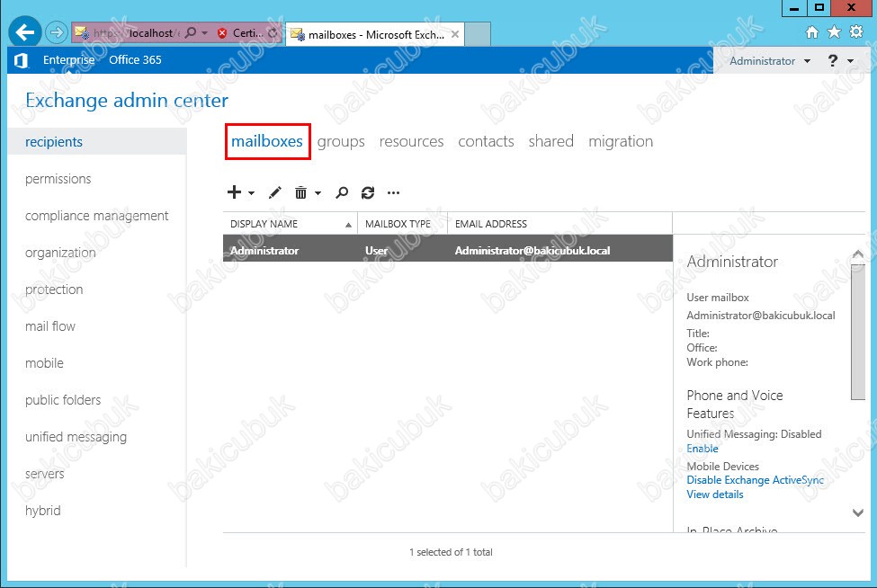Go back with the browser back arrow
The width and height of the screenshot is (877, 588).
coord(24,32)
